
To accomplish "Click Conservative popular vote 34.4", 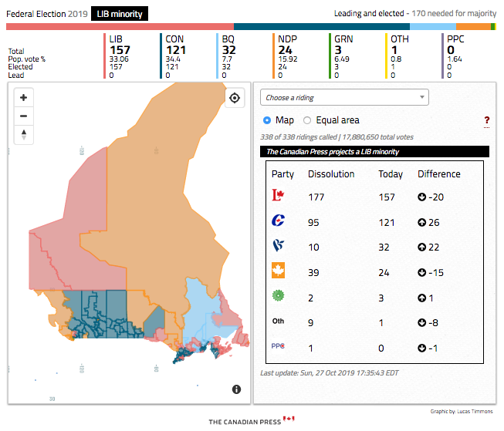I will coord(173,59).
